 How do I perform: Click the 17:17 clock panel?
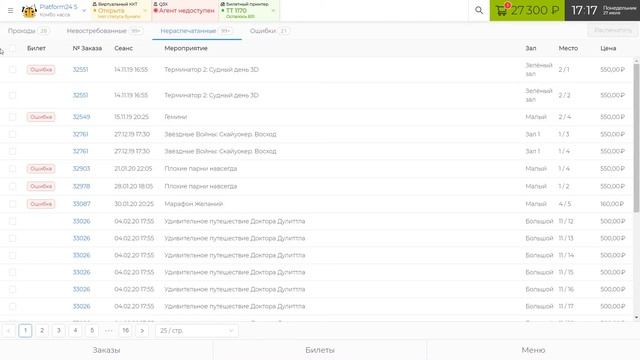coord(602,10)
